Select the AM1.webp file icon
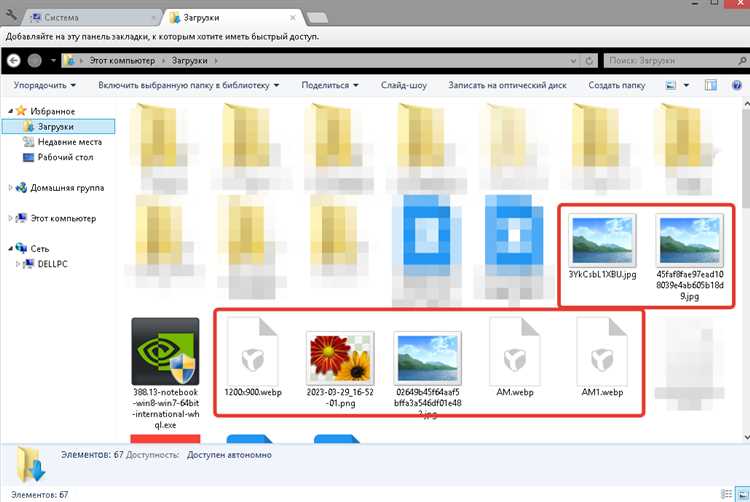 pos(602,357)
